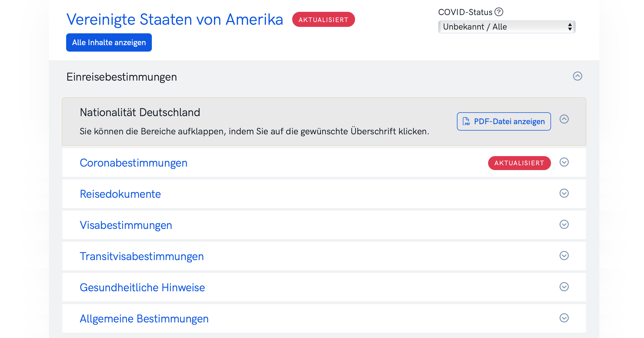644x338 pixels.
Task: Click the Allgemeine Bestimmungen heading
Action: tap(144, 319)
